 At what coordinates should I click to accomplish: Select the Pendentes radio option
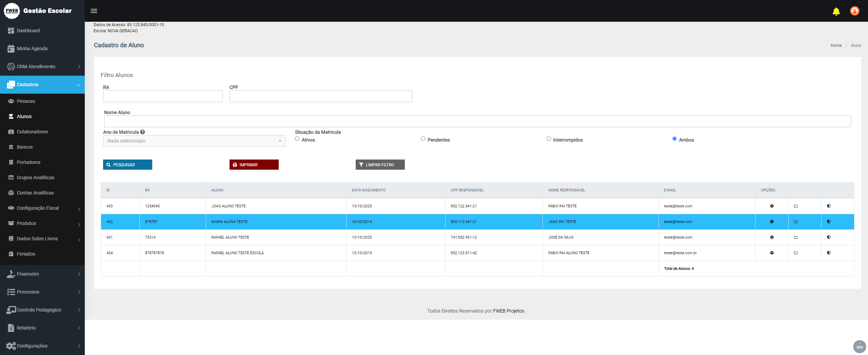coord(423,139)
